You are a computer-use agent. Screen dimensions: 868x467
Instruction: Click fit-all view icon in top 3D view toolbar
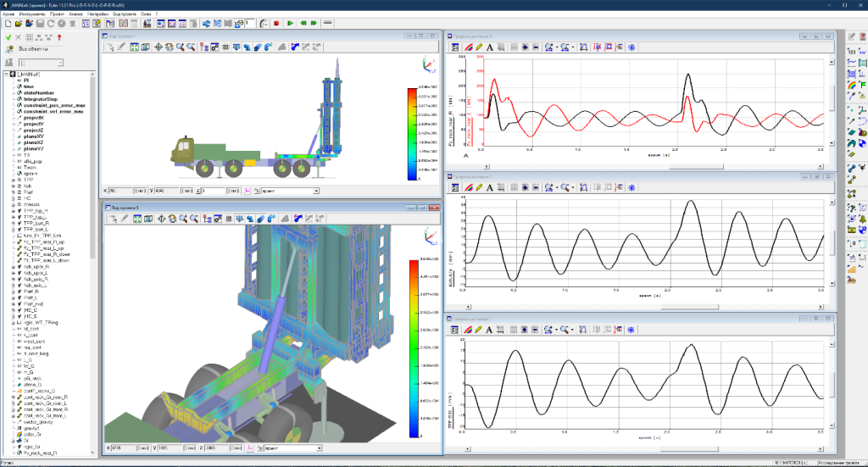(x=135, y=47)
